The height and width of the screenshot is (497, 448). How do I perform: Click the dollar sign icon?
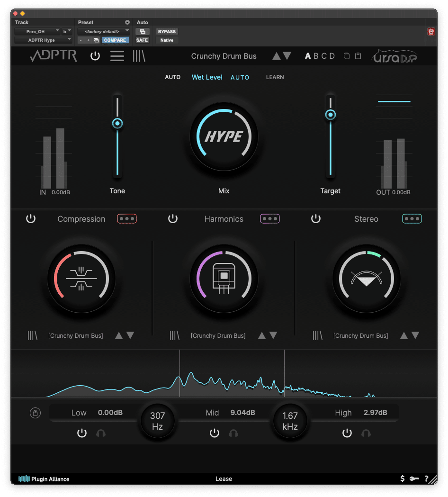[403, 479]
